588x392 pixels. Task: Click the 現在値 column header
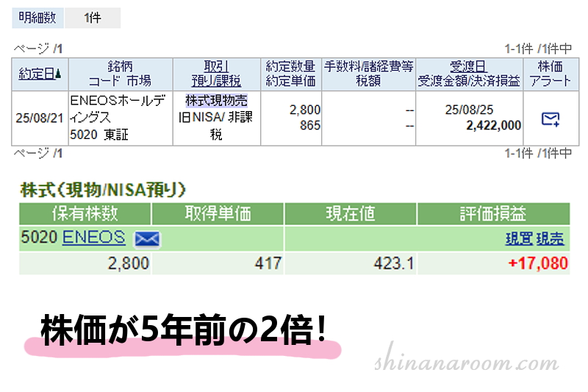(350, 214)
